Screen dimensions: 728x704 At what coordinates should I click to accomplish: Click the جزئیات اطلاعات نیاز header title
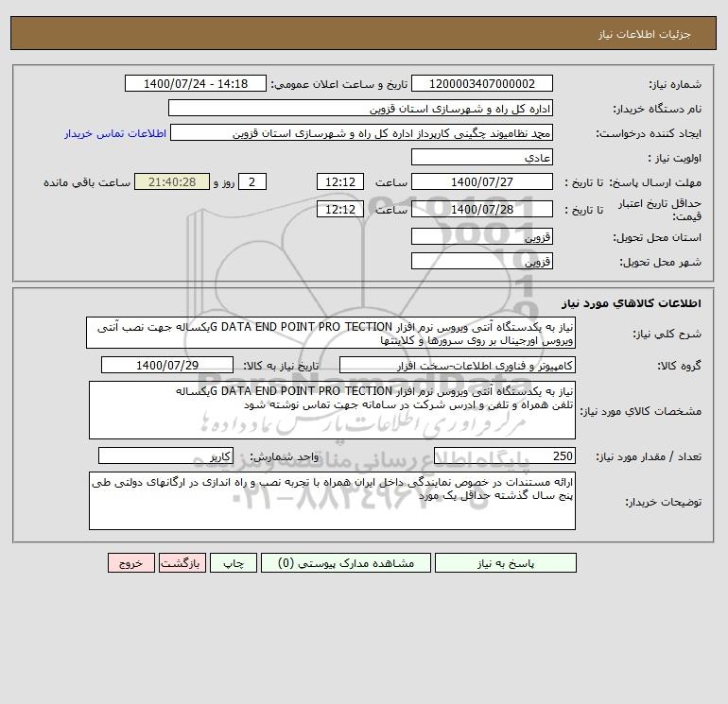pos(645,34)
